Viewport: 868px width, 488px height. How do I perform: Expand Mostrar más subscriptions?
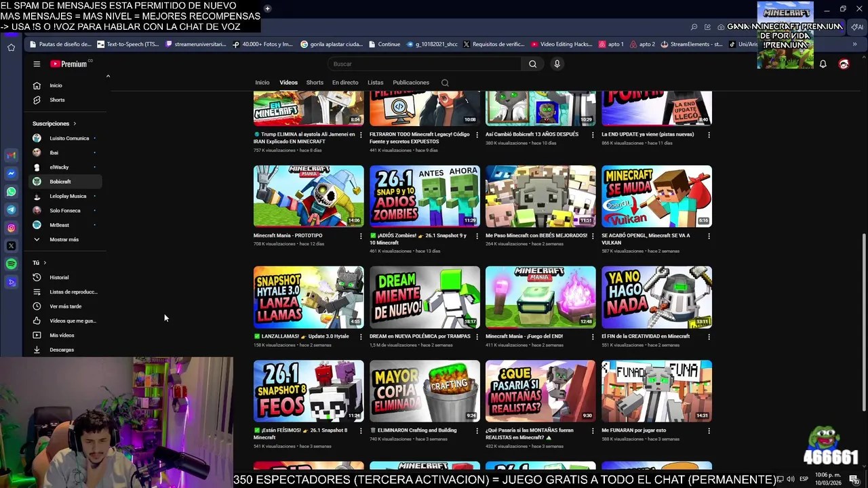pos(66,239)
